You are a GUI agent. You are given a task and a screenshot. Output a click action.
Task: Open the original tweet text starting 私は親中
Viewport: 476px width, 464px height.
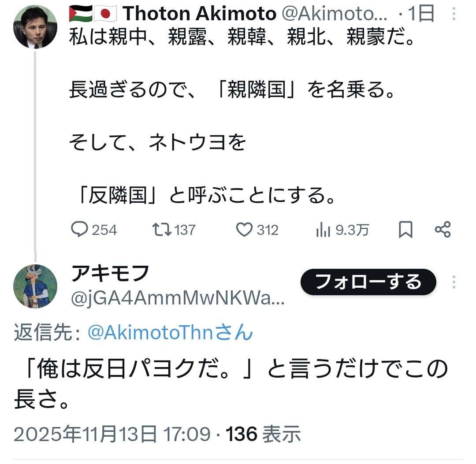coord(242,40)
